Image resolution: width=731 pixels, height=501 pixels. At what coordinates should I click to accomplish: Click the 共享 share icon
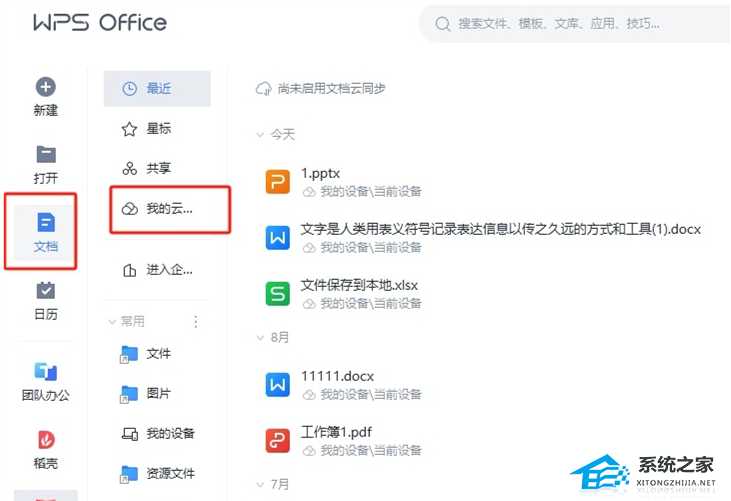coord(129,168)
